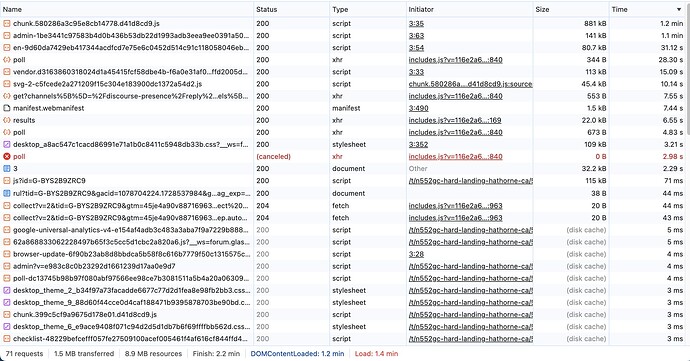Click script icon beside admin?v=e983c8c0b row
The image size is (690, 361).
tap(7, 266)
